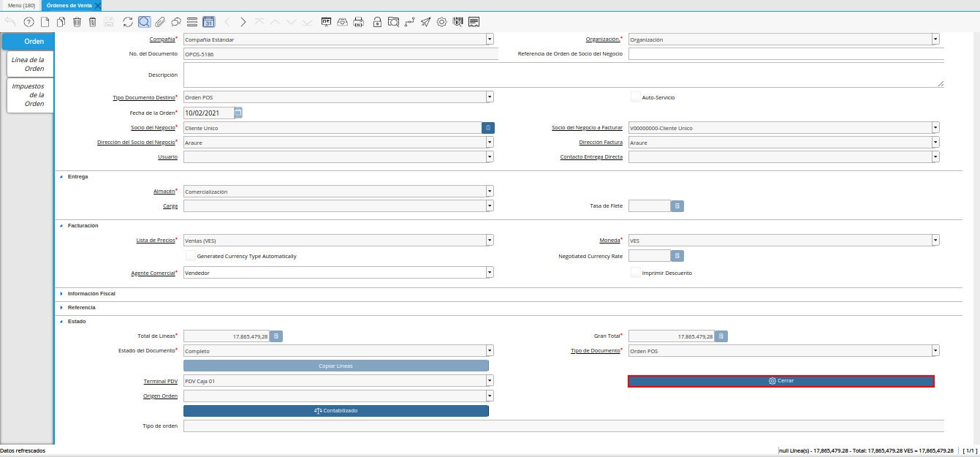This screenshot has width=980, height=457.
Task: Open the record search magnifier tool
Action: 144,22
